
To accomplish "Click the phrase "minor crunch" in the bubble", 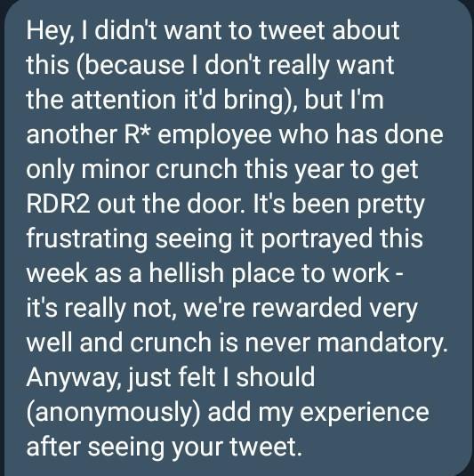I will (x=159, y=169).
